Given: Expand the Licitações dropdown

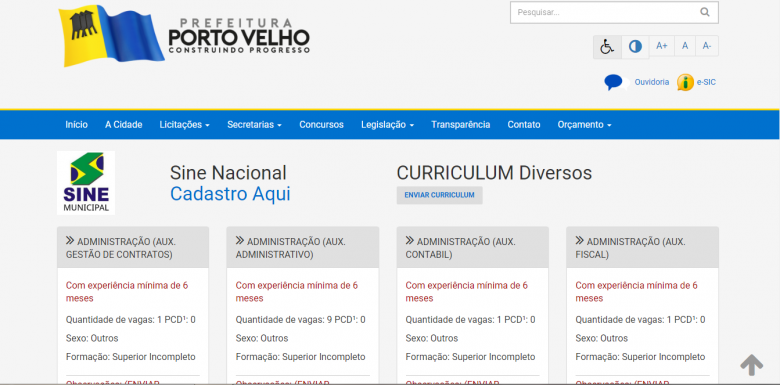Looking at the screenshot, I should [x=185, y=125].
